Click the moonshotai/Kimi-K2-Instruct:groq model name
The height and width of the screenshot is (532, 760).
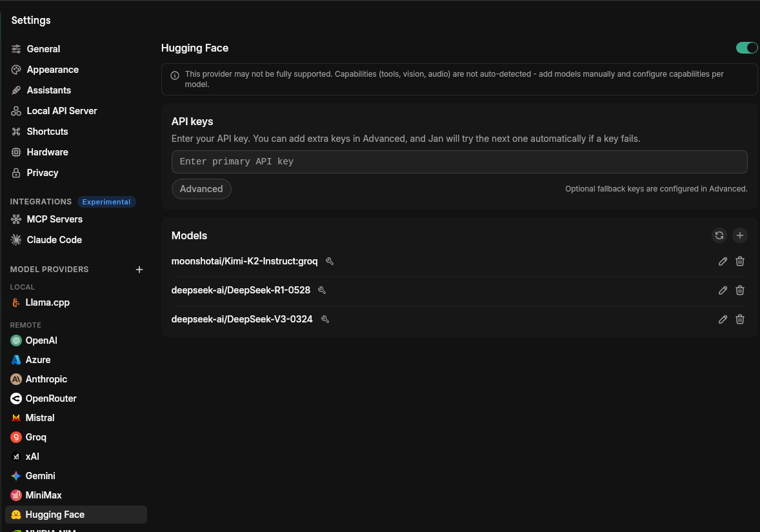[x=245, y=261]
